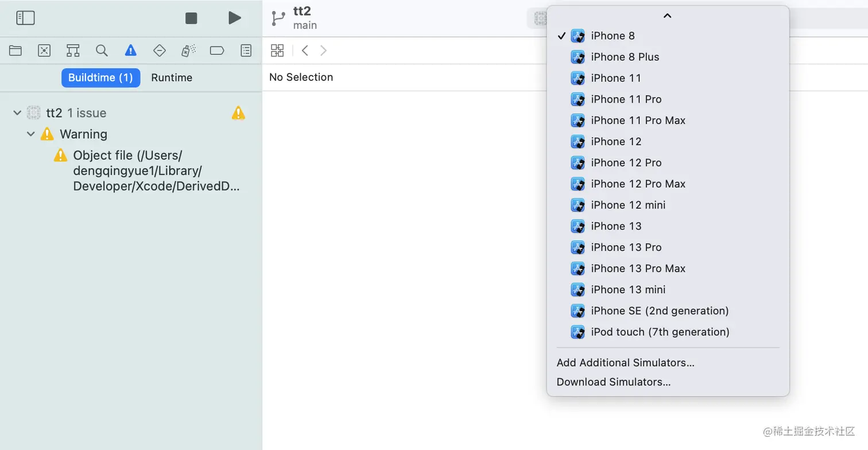
Task: Click the warning badge beside tt2 issue
Action: pyautogui.click(x=238, y=113)
